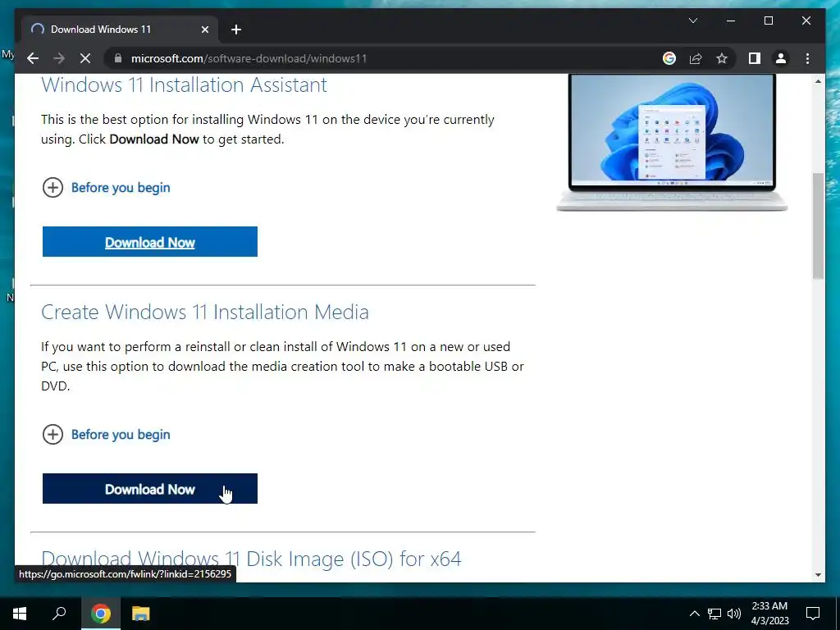This screenshot has width=840, height=630.
Task: Download Now for Installation Assistant
Action: (150, 242)
